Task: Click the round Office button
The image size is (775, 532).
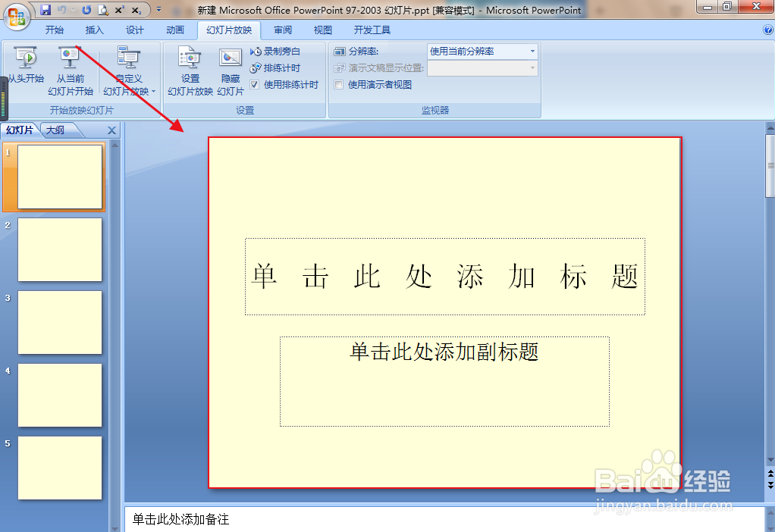Action: click(x=17, y=16)
